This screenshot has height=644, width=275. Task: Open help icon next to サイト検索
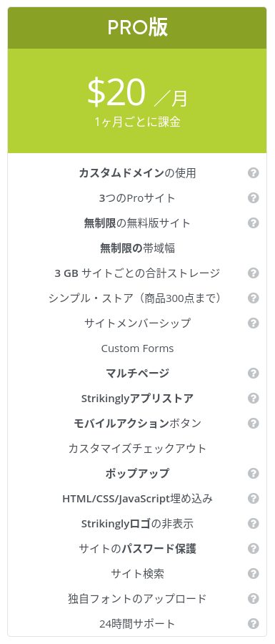tap(254, 574)
